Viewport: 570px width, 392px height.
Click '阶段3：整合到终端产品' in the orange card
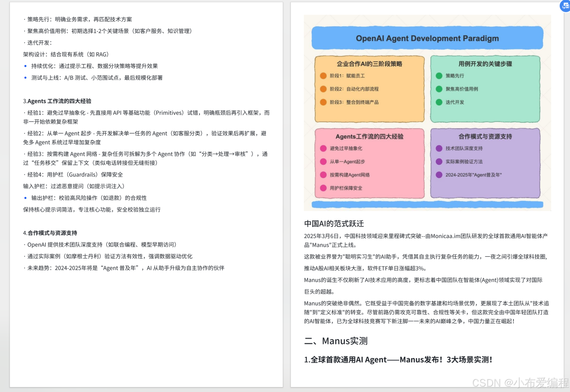tap(354, 102)
